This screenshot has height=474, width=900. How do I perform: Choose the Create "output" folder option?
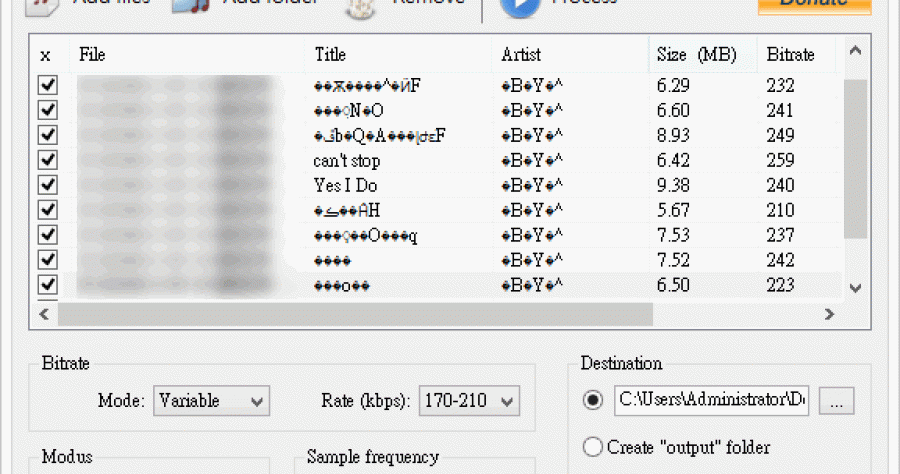[x=593, y=447]
